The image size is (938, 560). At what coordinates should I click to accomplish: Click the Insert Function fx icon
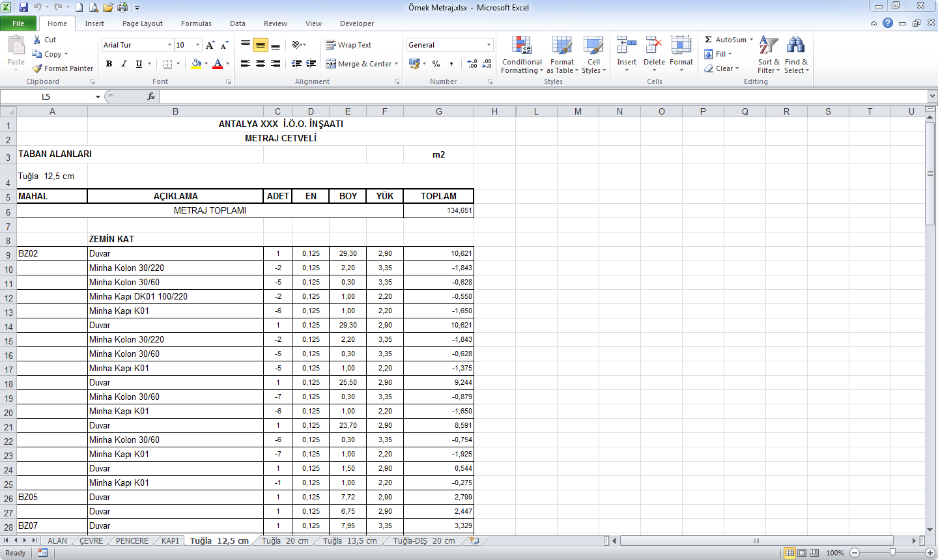click(151, 96)
